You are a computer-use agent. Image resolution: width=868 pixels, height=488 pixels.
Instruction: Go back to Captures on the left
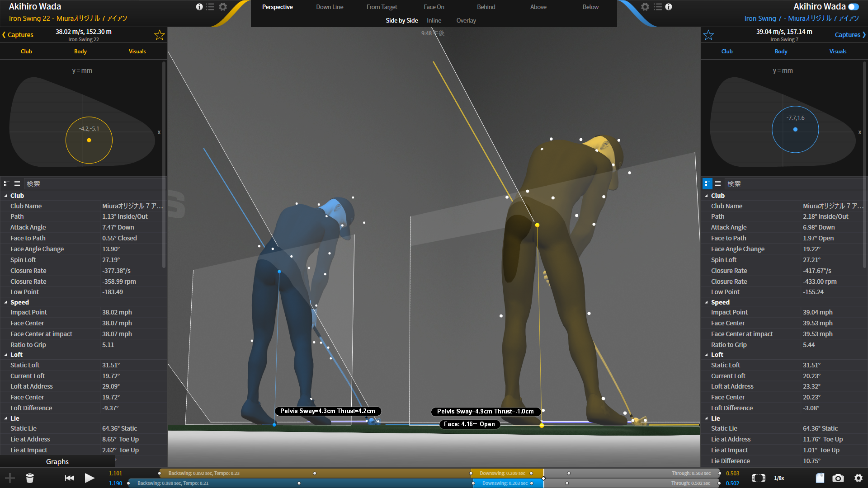click(x=18, y=35)
